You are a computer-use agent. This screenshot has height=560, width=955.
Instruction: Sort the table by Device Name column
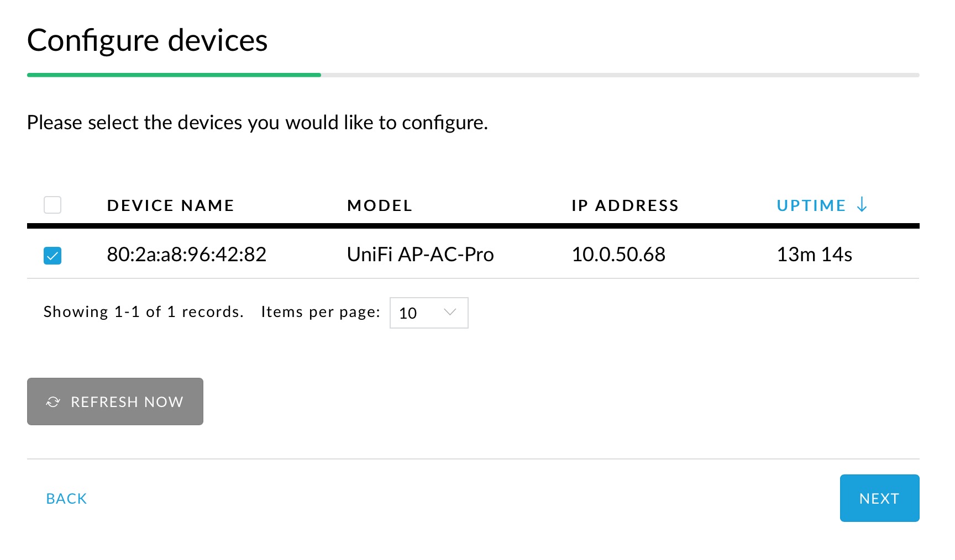(x=170, y=205)
